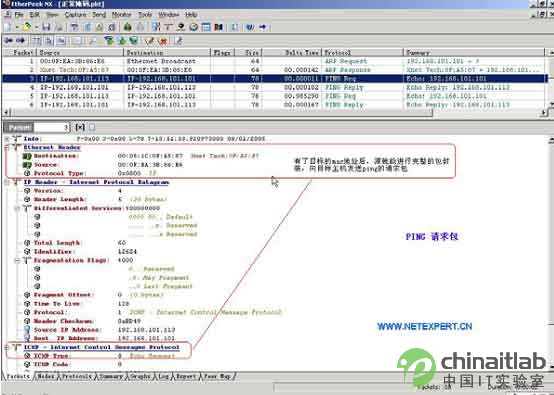This screenshot has width=554, height=395.
Task: Click the packet number input field
Action: 52,128
